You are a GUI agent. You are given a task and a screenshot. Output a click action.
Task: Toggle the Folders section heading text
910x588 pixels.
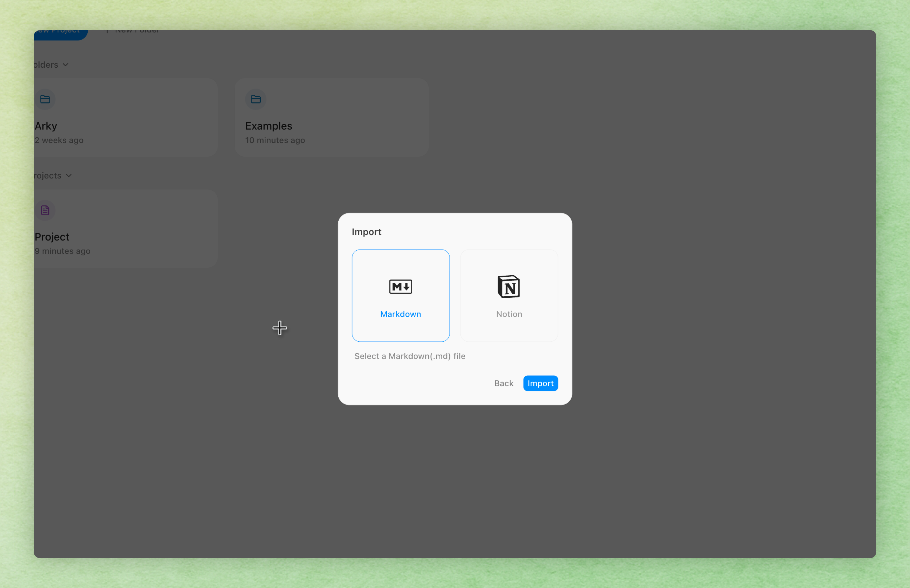[46, 65]
